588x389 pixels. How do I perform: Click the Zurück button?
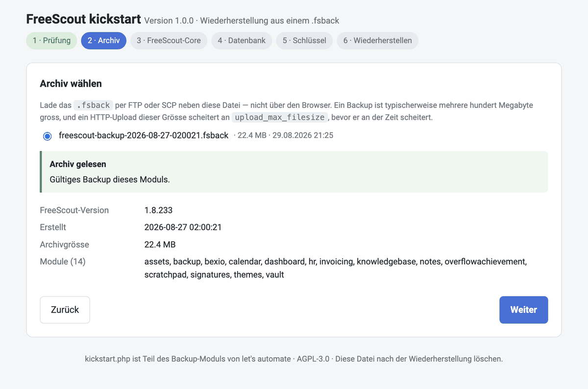coord(65,310)
